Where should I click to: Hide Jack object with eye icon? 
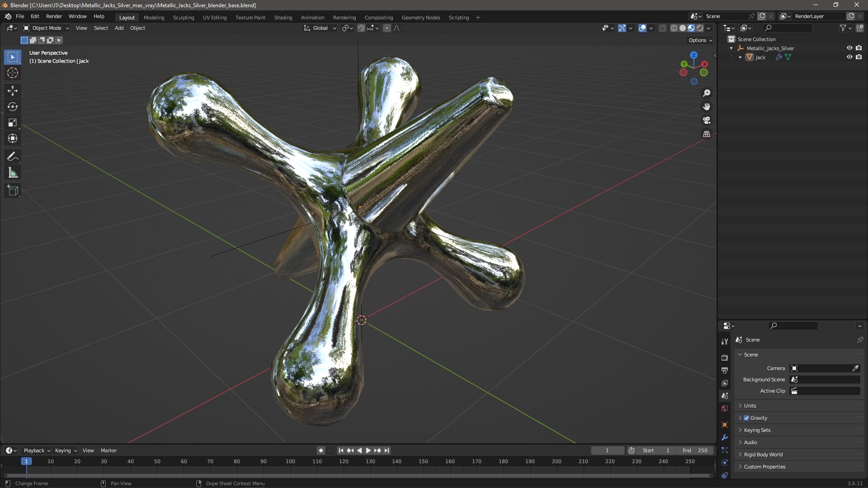[x=849, y=57]
